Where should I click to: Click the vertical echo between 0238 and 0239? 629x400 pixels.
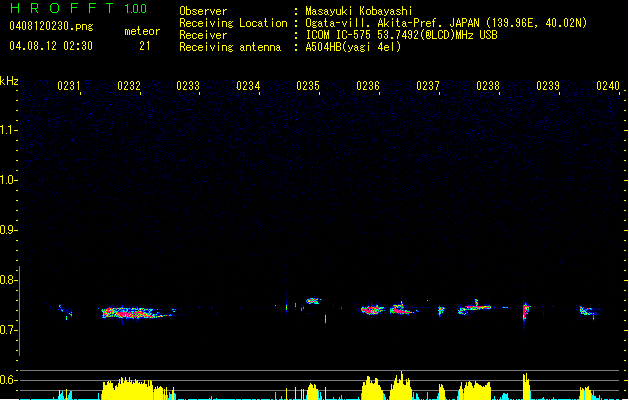[x=526, y=311]
